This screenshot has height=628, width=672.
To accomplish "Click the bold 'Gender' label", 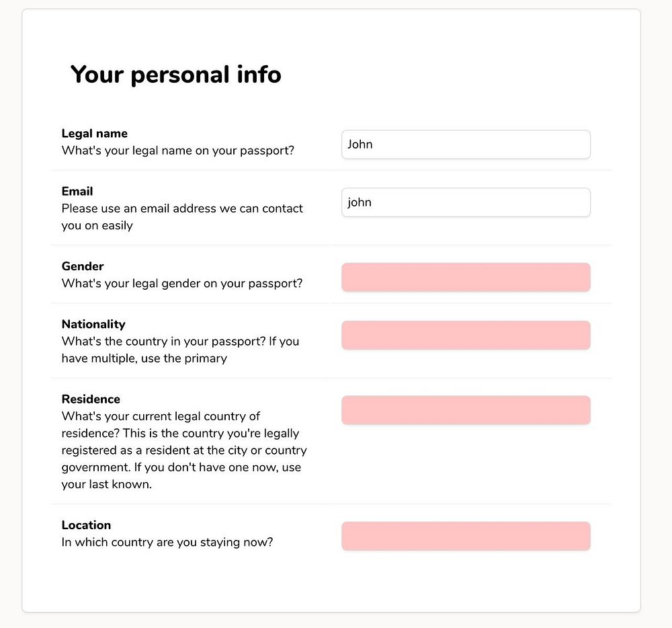I will pos(83,266).
